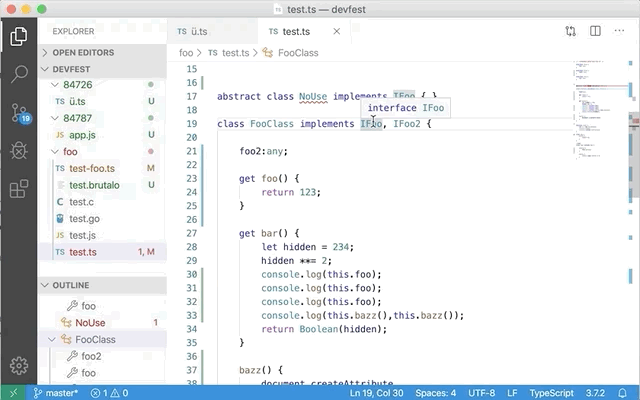Image resolution: width=640 pixels, height=400 pixels.
Task: Click the EXPLORER panel title
Action: (x=73, y=31)
